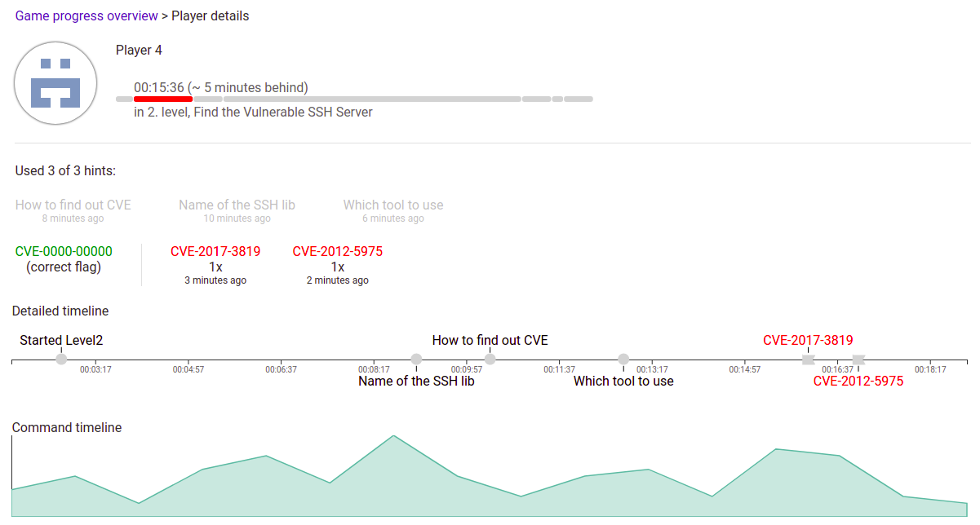
Task: Click wrong flag CVE-2012-5975 in summary
Action: point(337,251)
